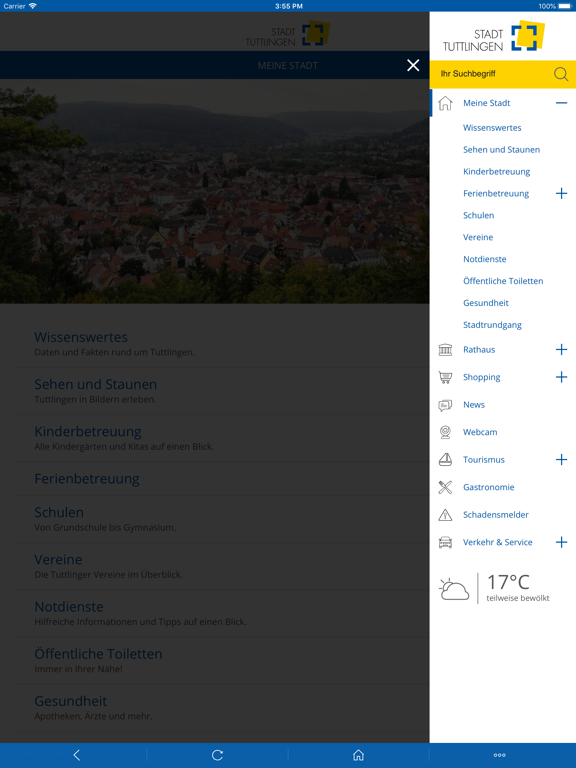This screenshot has width=576, height=768.
Task: Click the Rathaus building icon
Action: (445, 350)
